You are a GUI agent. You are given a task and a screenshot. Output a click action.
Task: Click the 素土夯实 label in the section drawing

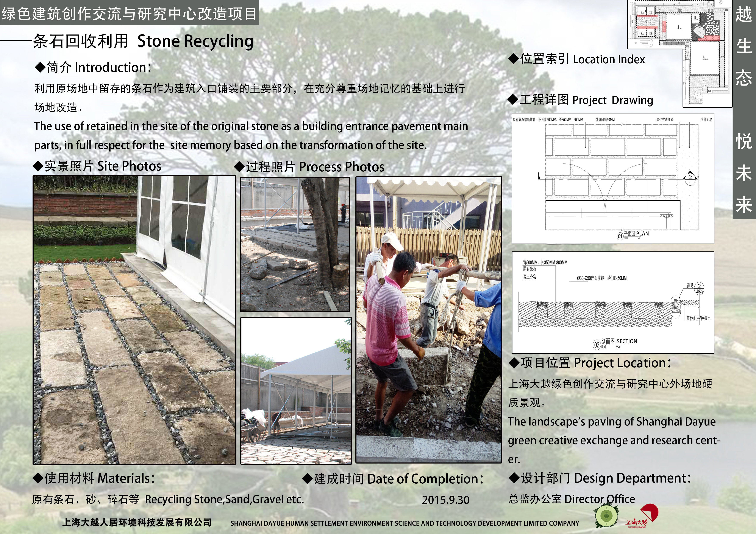tap(530, 277)
